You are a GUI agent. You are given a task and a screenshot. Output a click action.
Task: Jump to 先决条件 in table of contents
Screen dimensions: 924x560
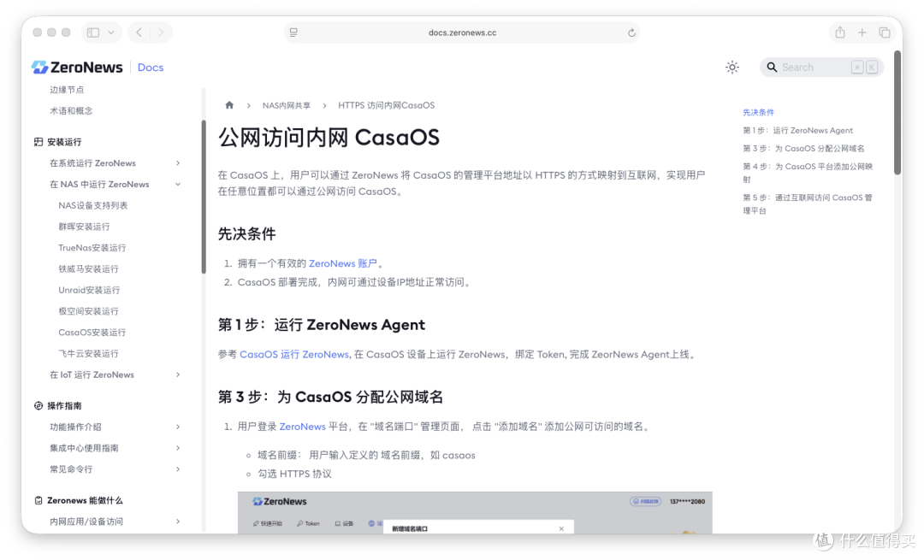[758, 112]
